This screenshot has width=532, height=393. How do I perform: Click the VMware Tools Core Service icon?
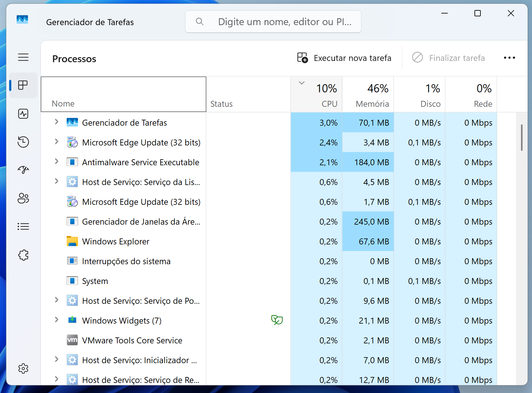pyautogui.click(x=72, y=340)
